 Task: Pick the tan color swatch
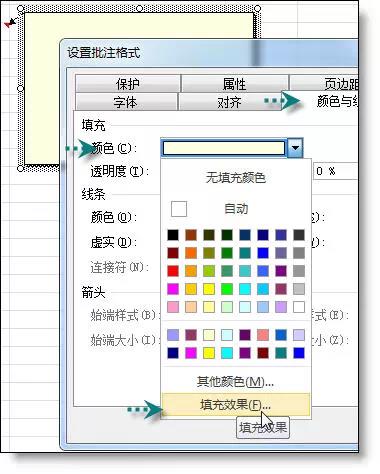coord(191,307)
